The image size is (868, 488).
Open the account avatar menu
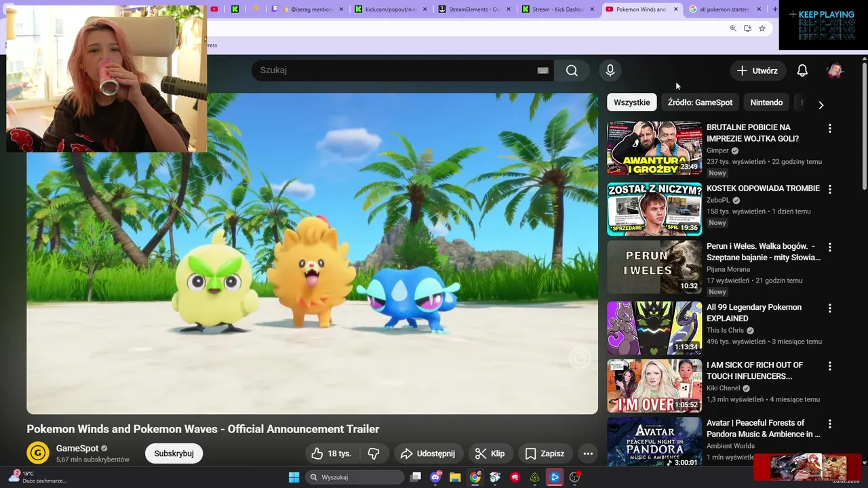pyautogui.click(x=834, y=70)
